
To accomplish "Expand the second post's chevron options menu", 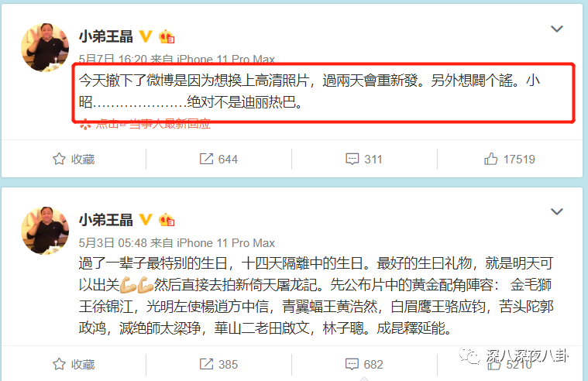I will click(557, 212).
